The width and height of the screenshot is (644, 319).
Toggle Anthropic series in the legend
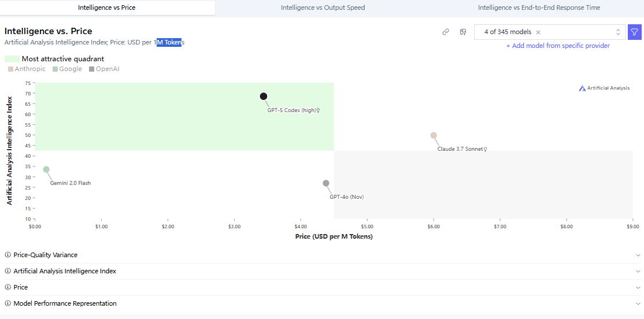coord(27,69)
